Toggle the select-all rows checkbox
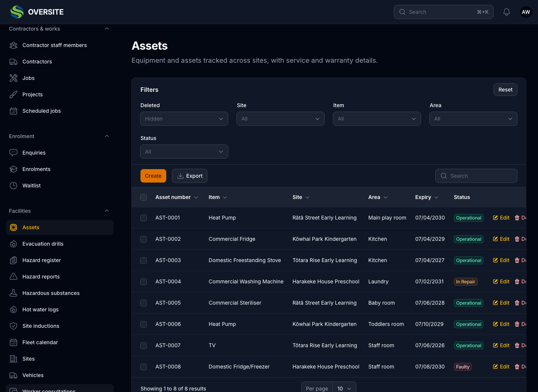The height and width of the screenshot is (392, 538). pos(143,197)
